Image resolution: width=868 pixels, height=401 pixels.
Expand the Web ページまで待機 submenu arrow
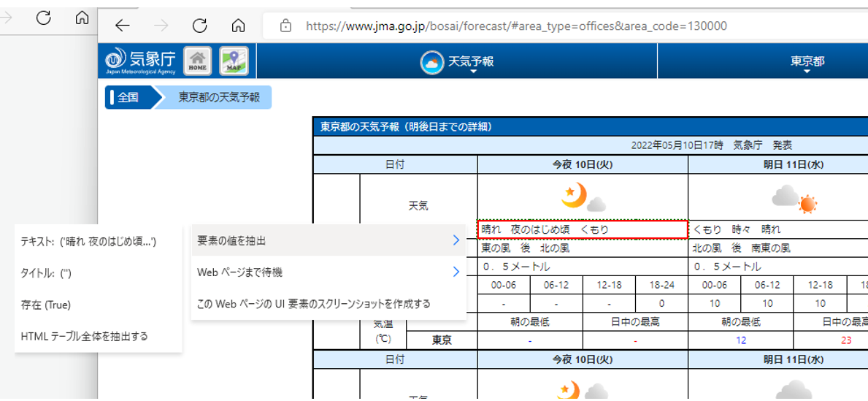click(x=456, y=272)
